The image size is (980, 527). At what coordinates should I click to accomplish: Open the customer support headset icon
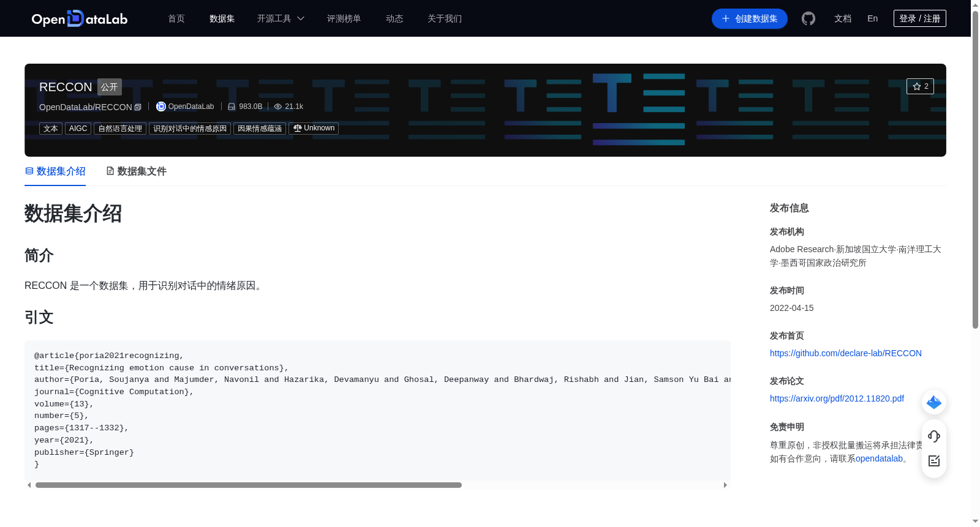pos(934,436)
